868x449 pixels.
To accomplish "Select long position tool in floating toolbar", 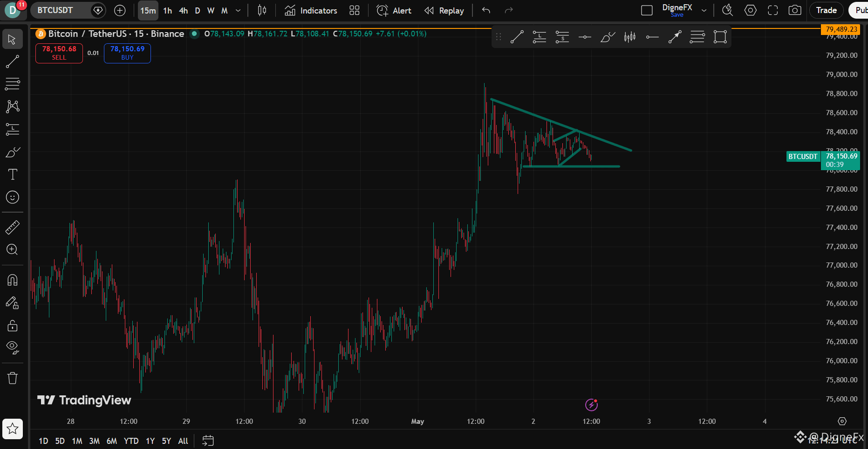I will coord(540,37).
